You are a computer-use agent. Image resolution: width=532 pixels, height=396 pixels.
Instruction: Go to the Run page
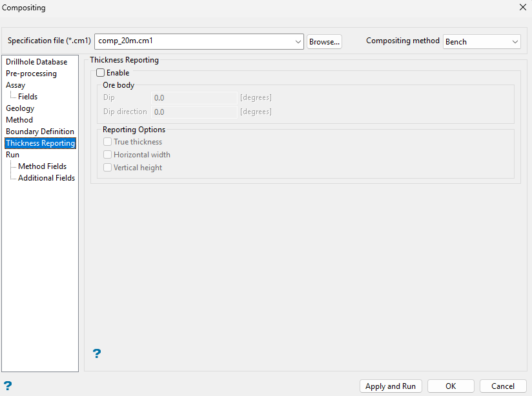pyautogui.click(x=12, y=155)
